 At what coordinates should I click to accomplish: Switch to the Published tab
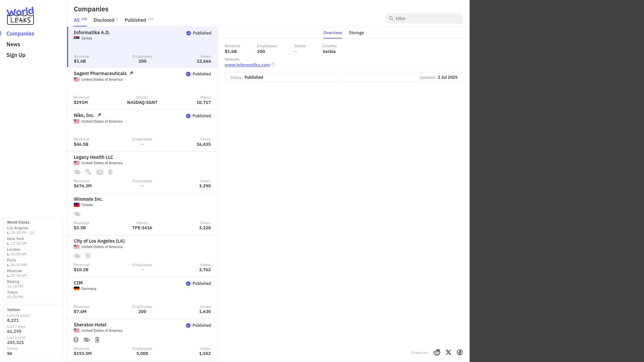click(139, 20)
